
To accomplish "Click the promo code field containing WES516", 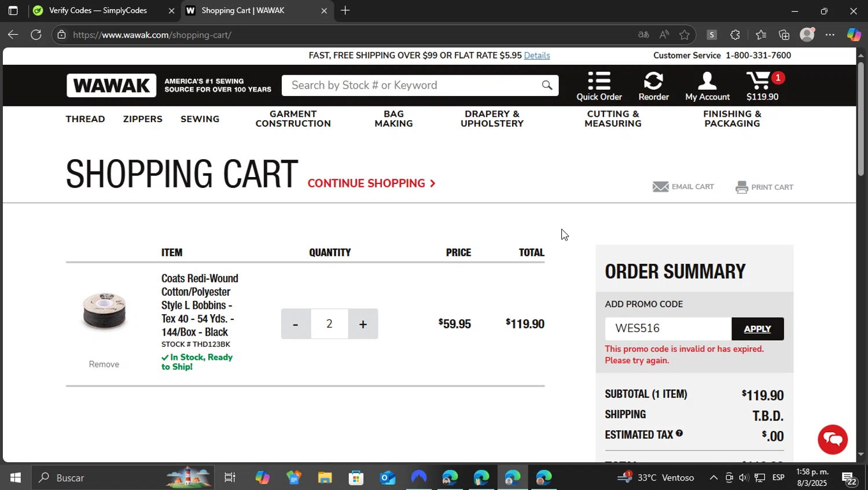I will pos(668,329).
